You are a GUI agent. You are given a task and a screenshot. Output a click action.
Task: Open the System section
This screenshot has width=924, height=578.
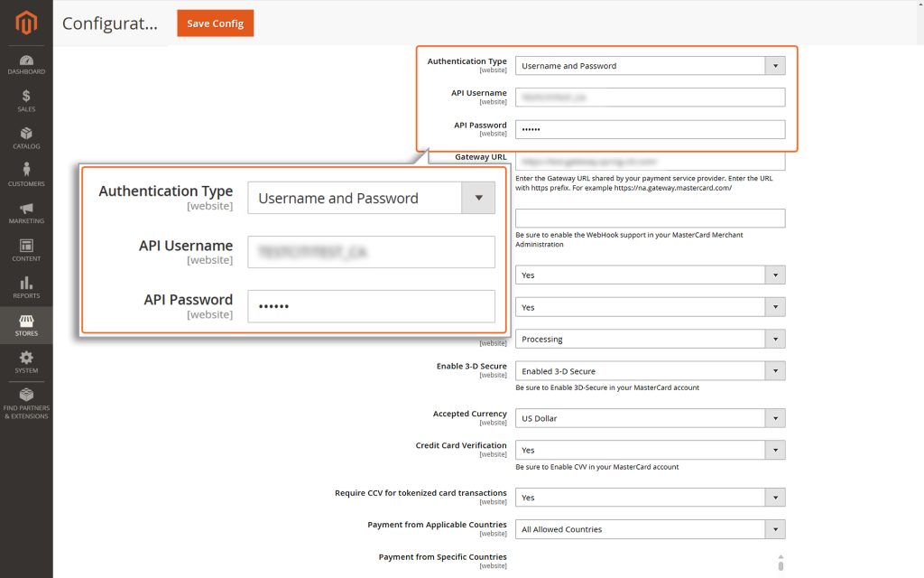[x=26, y=361]
